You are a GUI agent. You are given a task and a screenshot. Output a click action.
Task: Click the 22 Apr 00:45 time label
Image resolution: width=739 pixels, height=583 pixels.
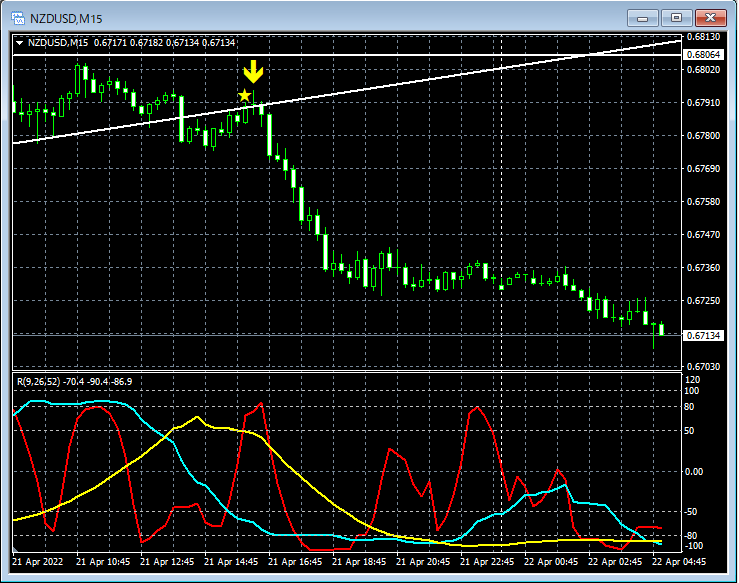click(551, 562)
